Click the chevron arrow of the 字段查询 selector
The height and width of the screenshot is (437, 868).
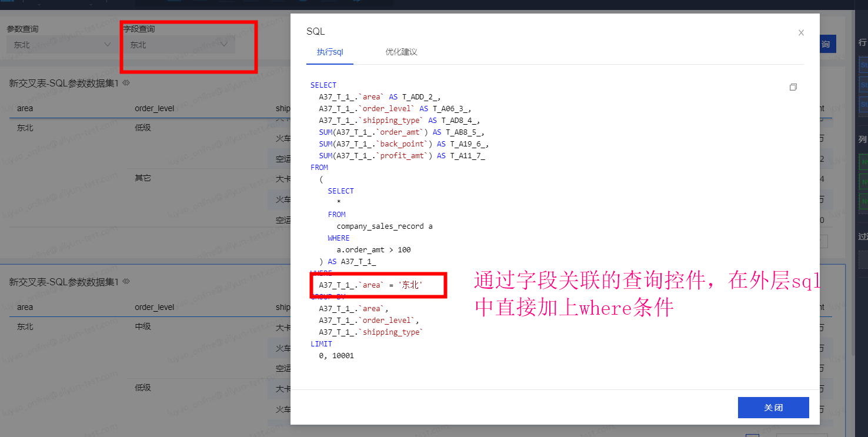point(224,45)
